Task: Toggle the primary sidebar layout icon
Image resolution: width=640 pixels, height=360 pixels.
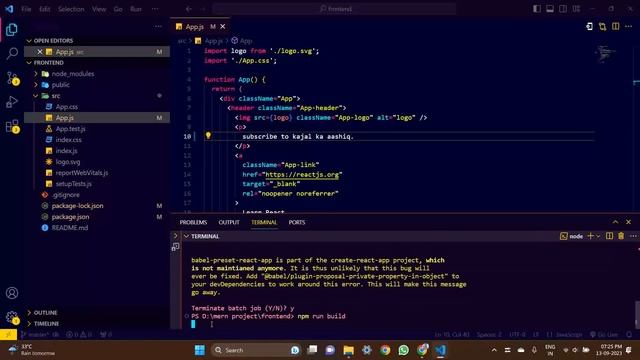Action: pyautogui.click(x=537, y=9)
